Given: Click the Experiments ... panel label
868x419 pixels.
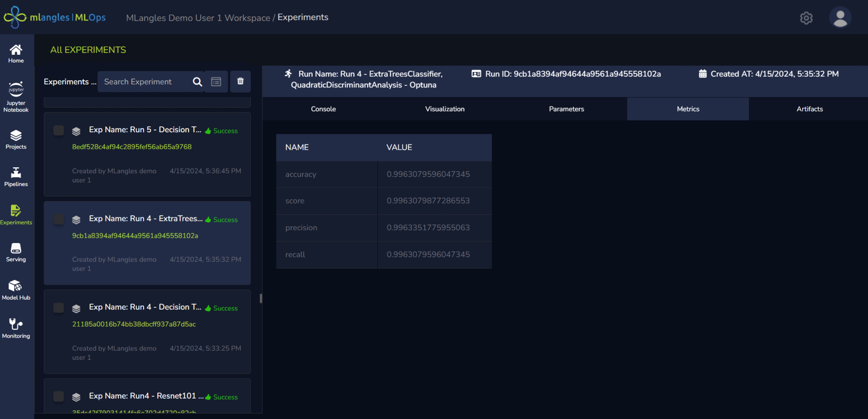Looking at the screenshot, I should pyautogui.click(x=70, y=82).
